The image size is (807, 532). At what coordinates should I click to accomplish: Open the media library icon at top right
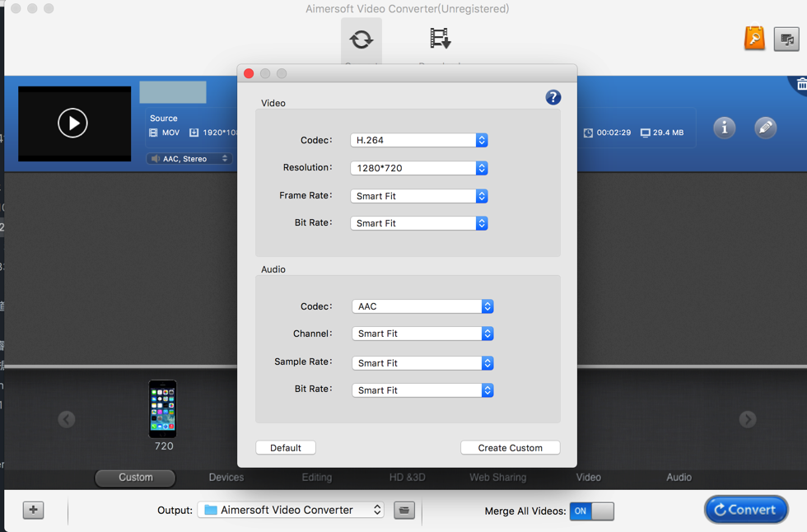click(x=786, y=39)
